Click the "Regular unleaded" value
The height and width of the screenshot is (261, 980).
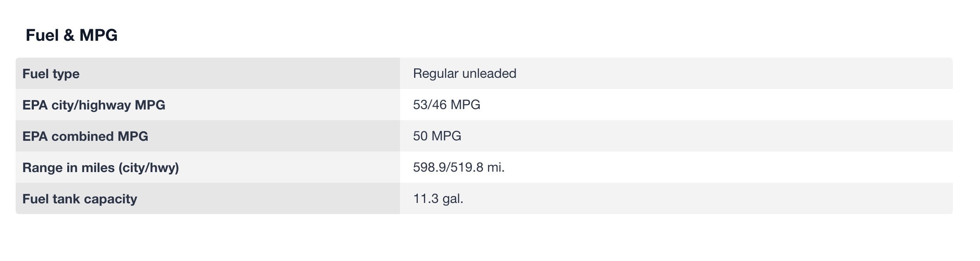pyautogui.click(x=464, y=73)
